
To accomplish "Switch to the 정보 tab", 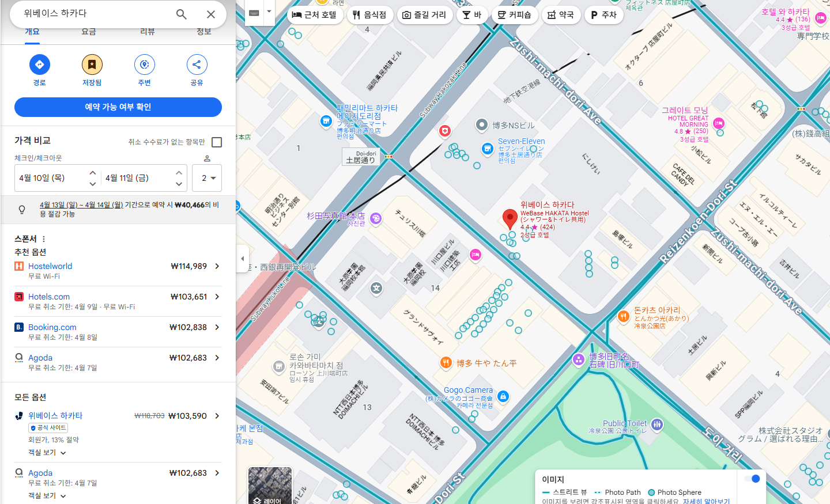I will (x=204, y=33).
